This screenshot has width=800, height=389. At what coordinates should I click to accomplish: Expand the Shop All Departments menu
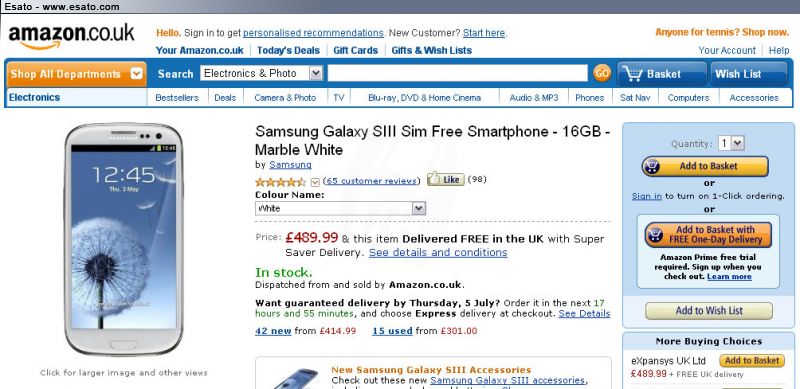pos(76,74)
